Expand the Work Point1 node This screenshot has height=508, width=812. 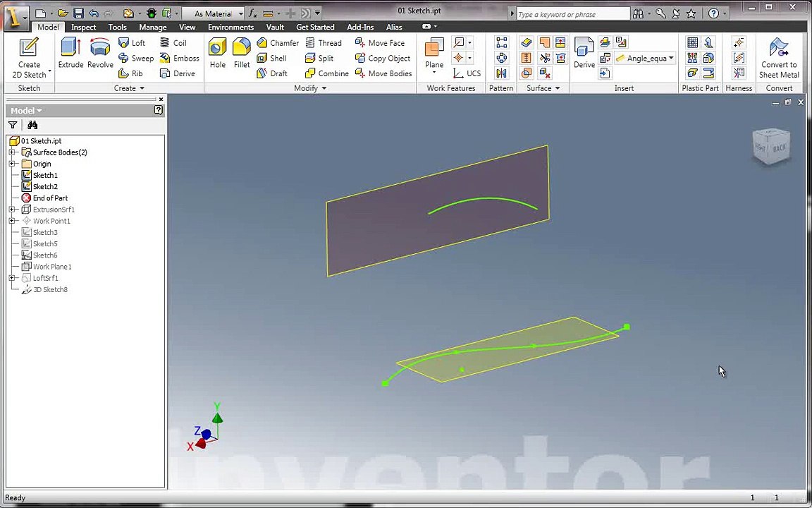[x=12, y=221]
